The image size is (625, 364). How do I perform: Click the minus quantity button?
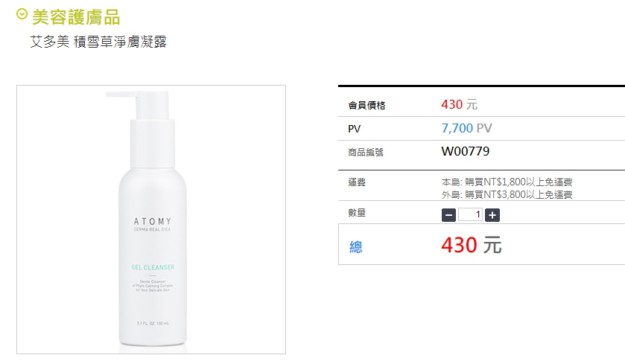(x=448, y=215)
